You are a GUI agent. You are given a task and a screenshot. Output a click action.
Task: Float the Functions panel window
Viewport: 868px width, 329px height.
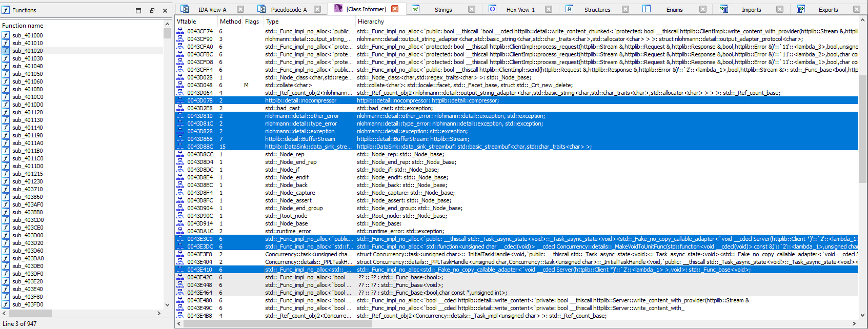click(152, 10)
